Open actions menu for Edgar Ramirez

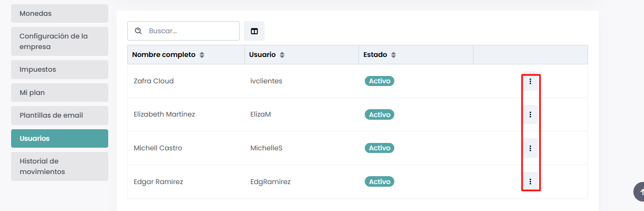(x=530, y=181)
